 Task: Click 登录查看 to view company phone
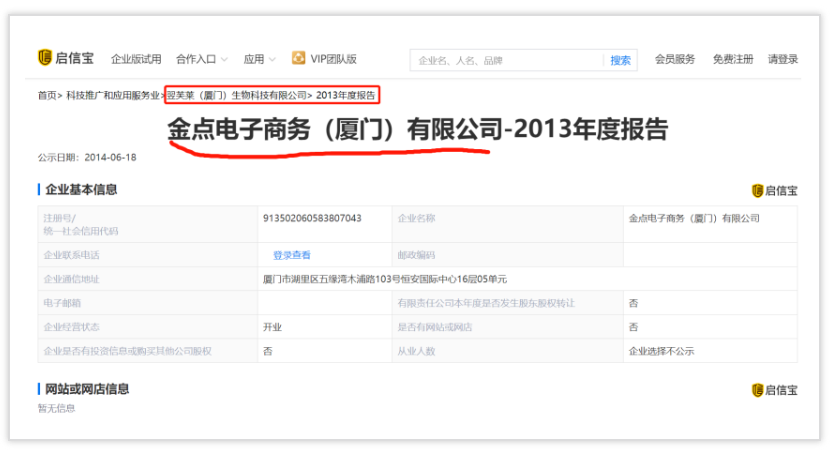tap(292, 255)
